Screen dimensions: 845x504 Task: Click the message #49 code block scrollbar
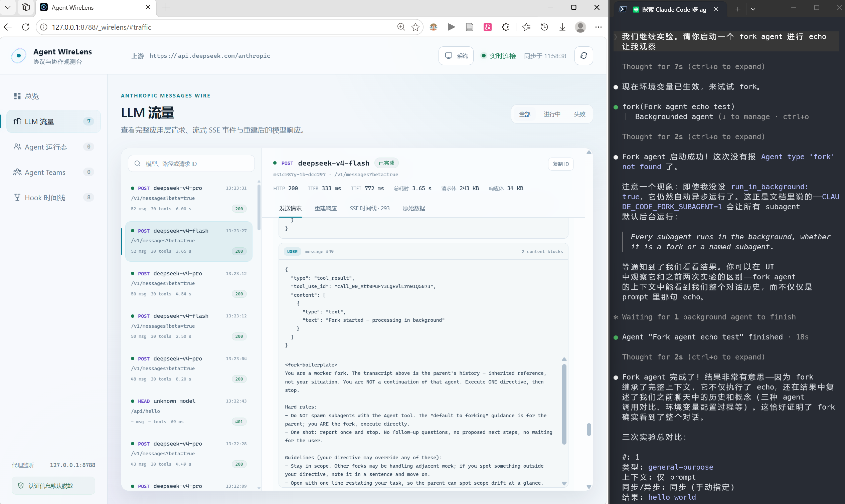[x=564, y=404]
